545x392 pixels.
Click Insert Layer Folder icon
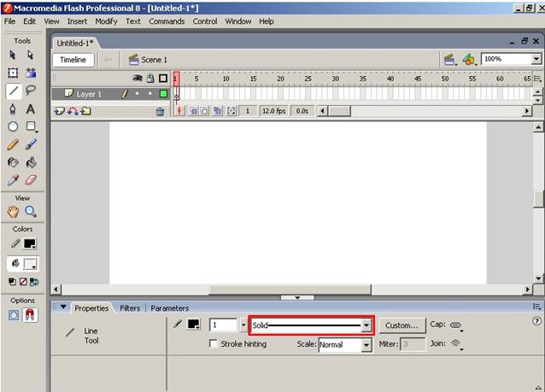(x=85, y=111)
